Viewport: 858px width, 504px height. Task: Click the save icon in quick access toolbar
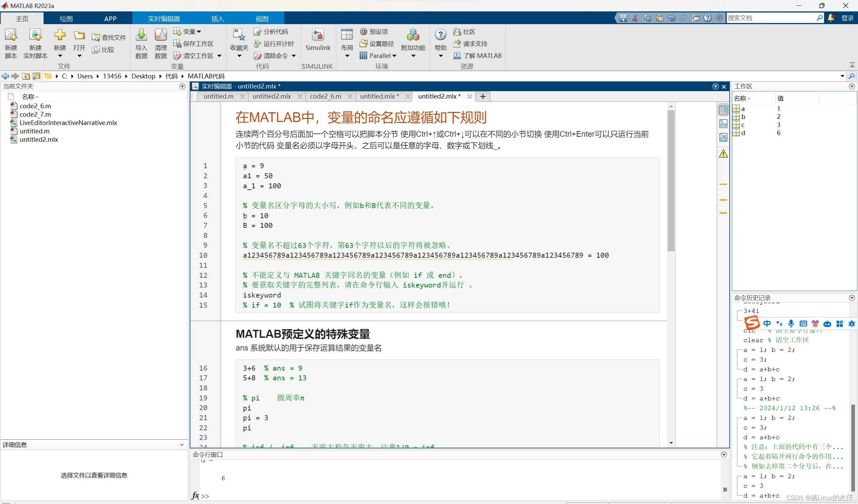pyautogui.click(x=623, y=18)
